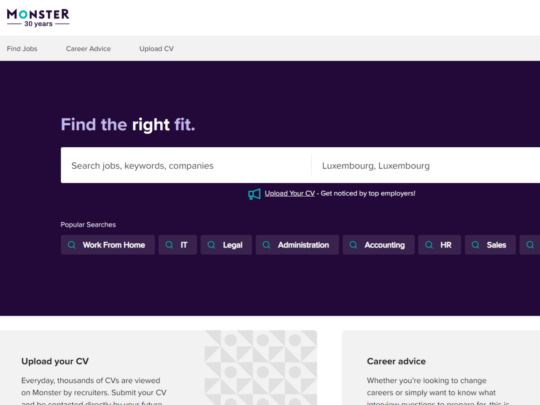The image size is (540, 405).
Task: Click the partially visible chip after Sales
Action: click(x=530, y=245)
